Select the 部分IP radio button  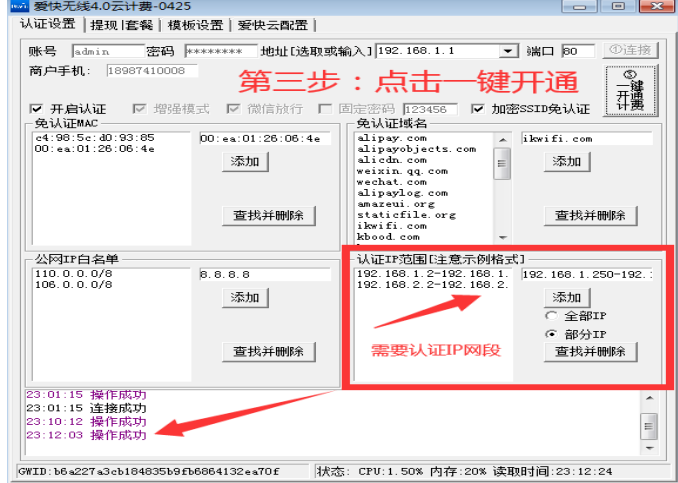[551, 333]
